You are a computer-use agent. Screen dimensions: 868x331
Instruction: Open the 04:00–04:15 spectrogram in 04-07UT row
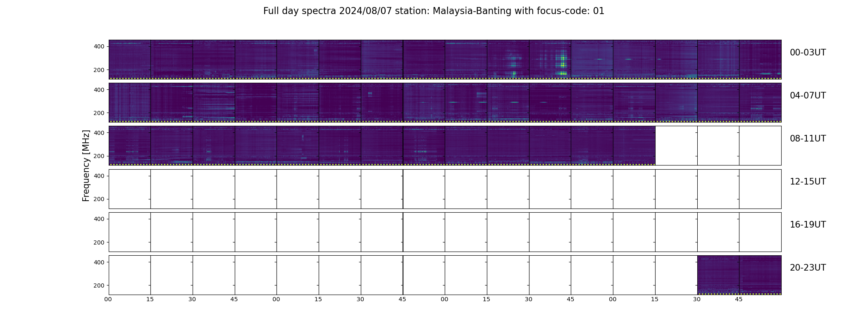(130, 103)
